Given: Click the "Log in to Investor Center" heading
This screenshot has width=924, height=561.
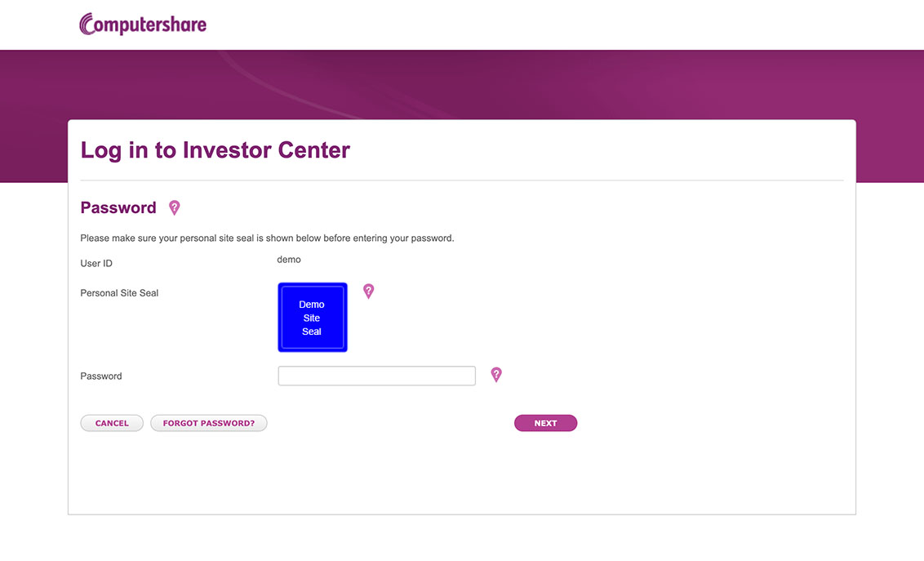Looking at the screenshot, I should (x=215, y=150).
